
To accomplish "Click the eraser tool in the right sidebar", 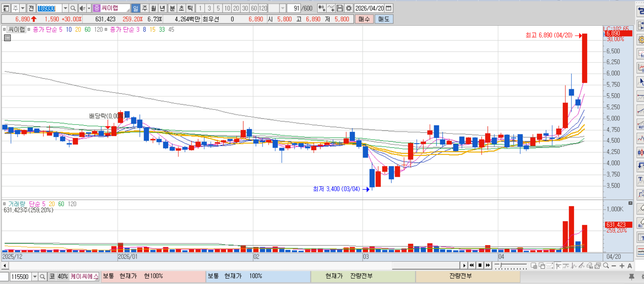I will [x=641, y=208].
